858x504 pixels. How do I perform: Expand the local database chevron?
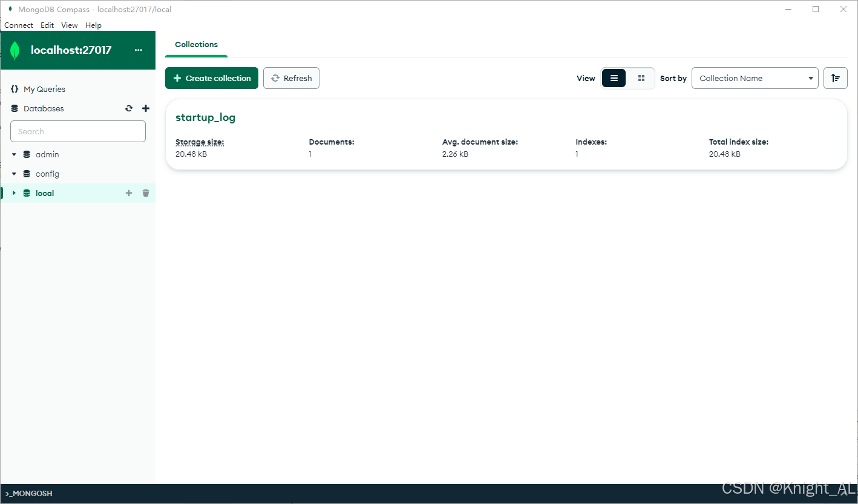click(14, 193)
